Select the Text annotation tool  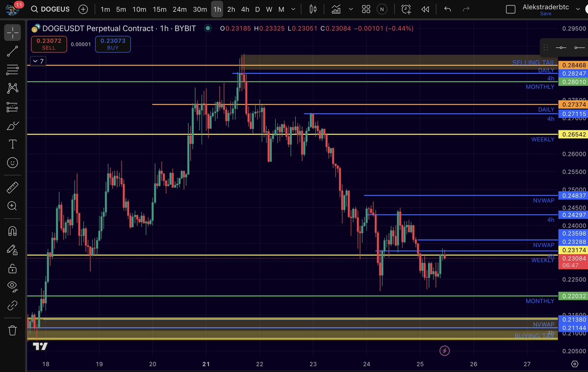(12, 144)
